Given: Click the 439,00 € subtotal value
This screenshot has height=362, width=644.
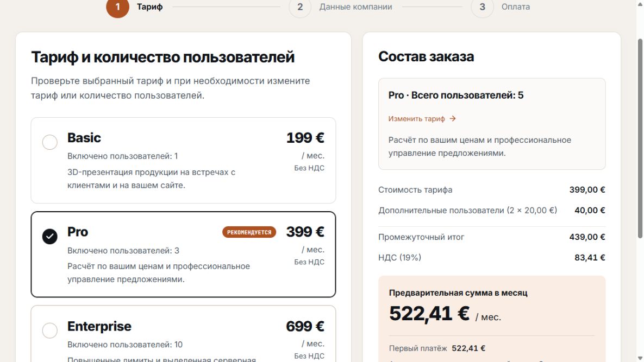Looking at the screenshot, I should pos(587,237).
